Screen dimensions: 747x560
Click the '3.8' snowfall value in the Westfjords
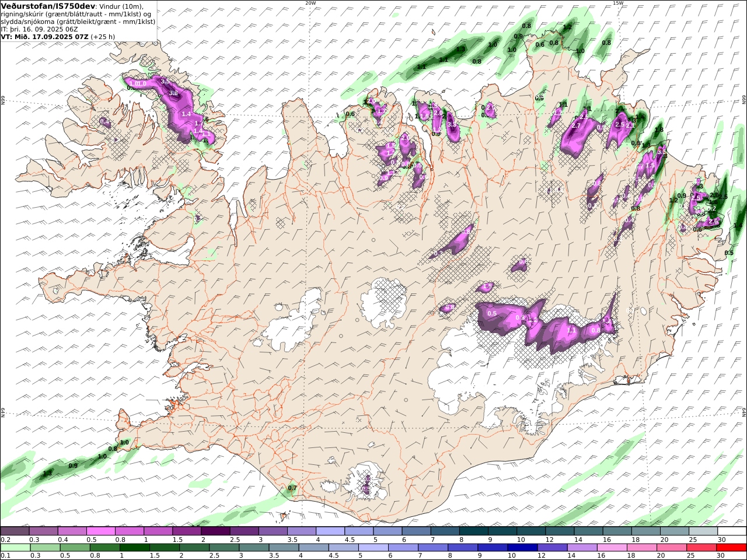[x=173, y=93]
